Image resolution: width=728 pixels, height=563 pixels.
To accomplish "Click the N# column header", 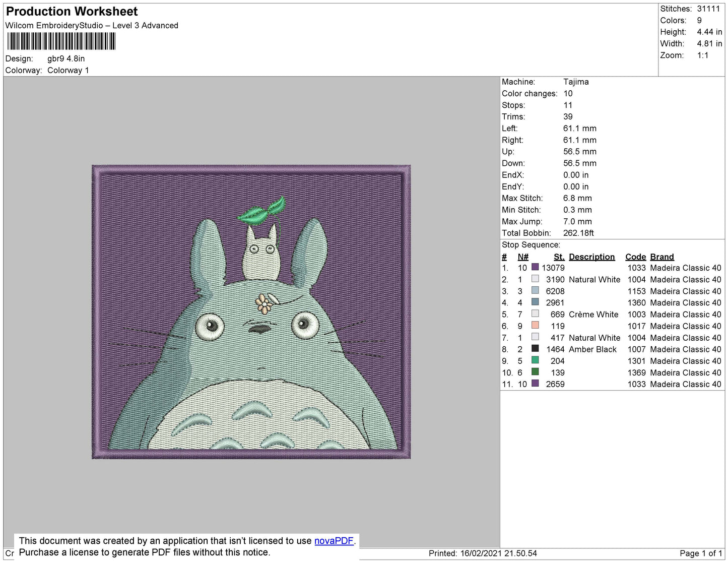I will click(523, 257).
